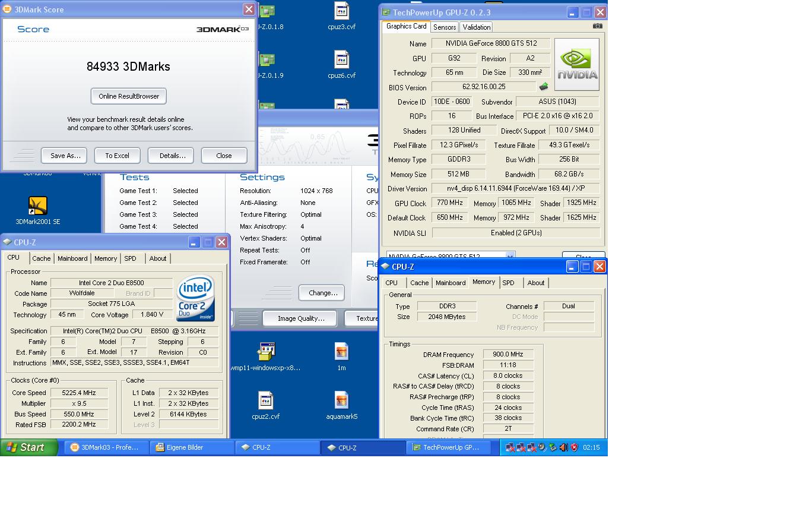812x521 pixels.
Task: Click the Online ResultBrowser button
Action: [x=129, y=96]
